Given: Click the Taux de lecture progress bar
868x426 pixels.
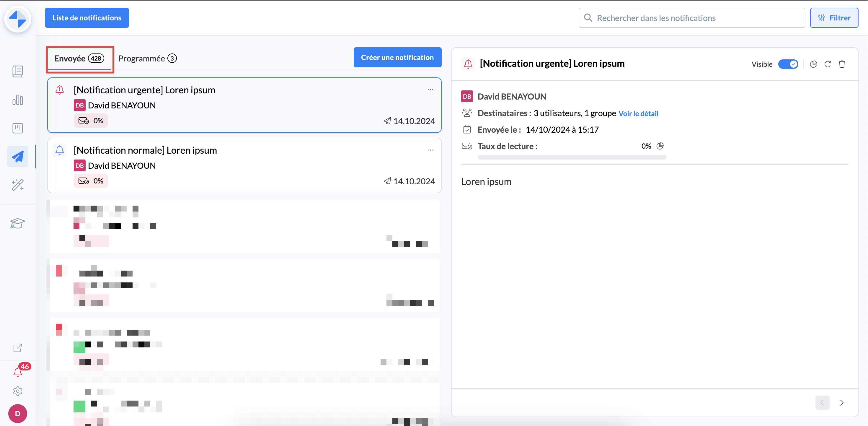Looking at the screenshot, I should (572, 157).
